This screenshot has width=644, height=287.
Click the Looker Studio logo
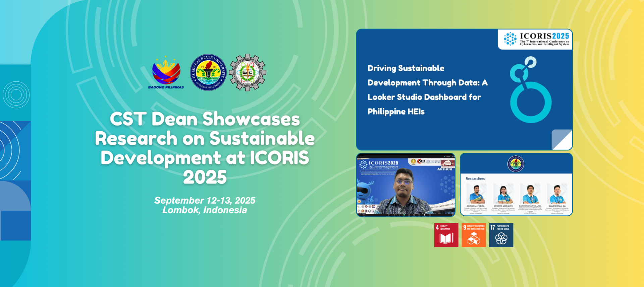529,90
